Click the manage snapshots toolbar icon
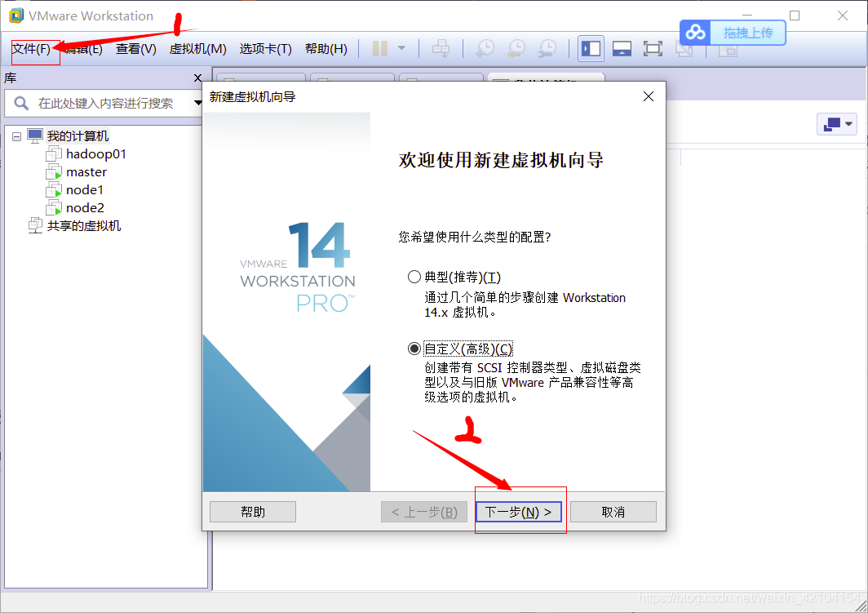The image size is (868, 613). pos(547,49)
